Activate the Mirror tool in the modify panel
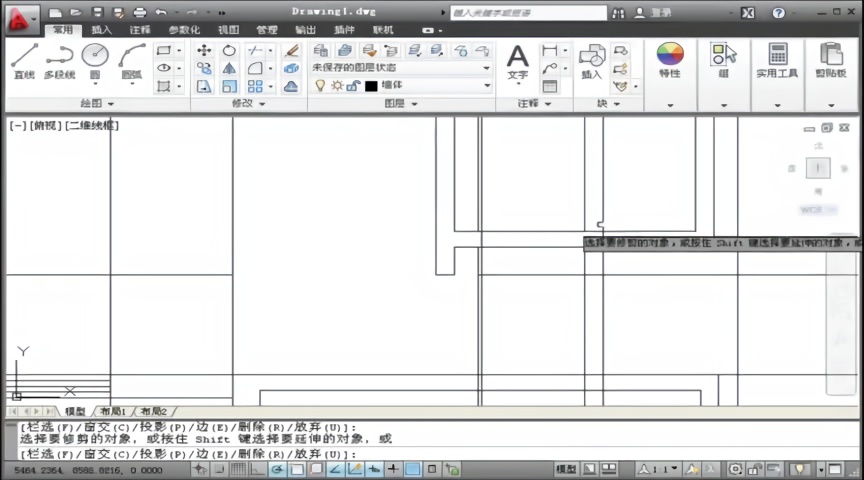 [229, 68]
